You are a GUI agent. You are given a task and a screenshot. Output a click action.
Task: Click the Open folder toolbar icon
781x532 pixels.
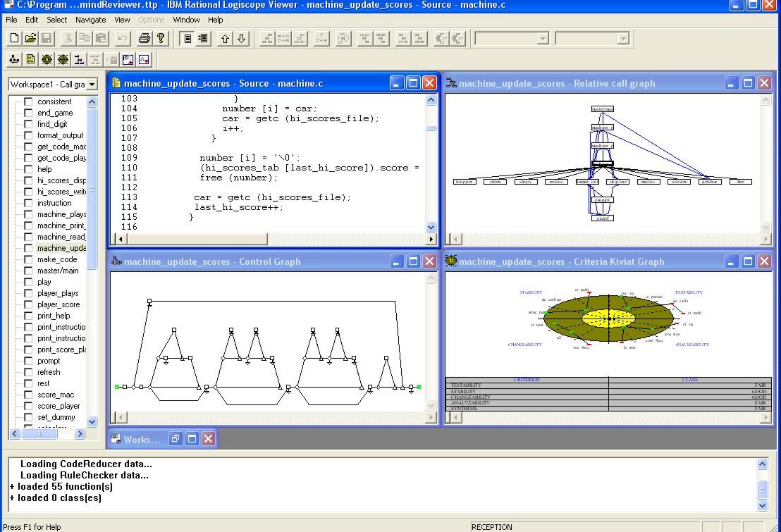tap(30, 38)
